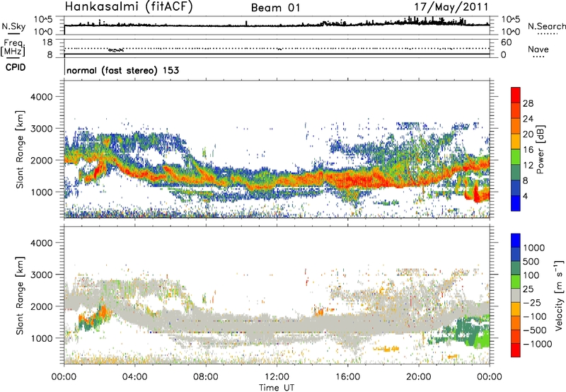The image size is (566, 392).
Task: Select the N.Search legend label
Action: (546, 26)
